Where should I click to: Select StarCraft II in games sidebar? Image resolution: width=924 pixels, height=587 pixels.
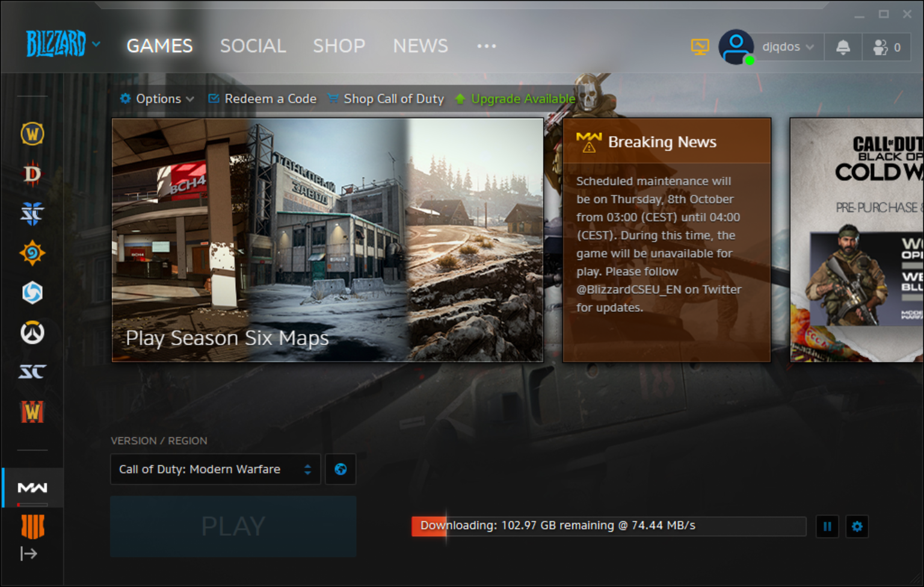tap(32, 214)
